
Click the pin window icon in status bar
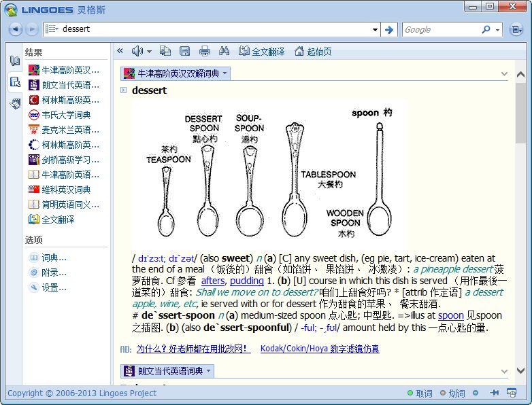[495, 393]
